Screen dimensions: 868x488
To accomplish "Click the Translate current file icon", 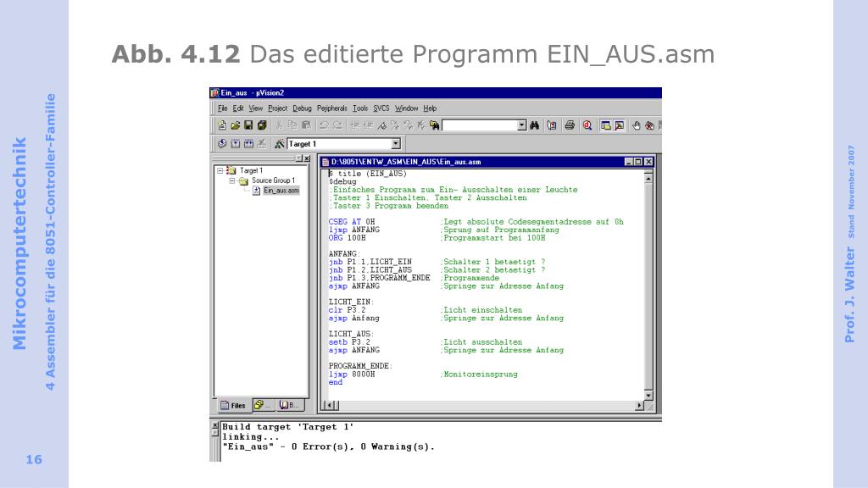I will tap(222, 144).
